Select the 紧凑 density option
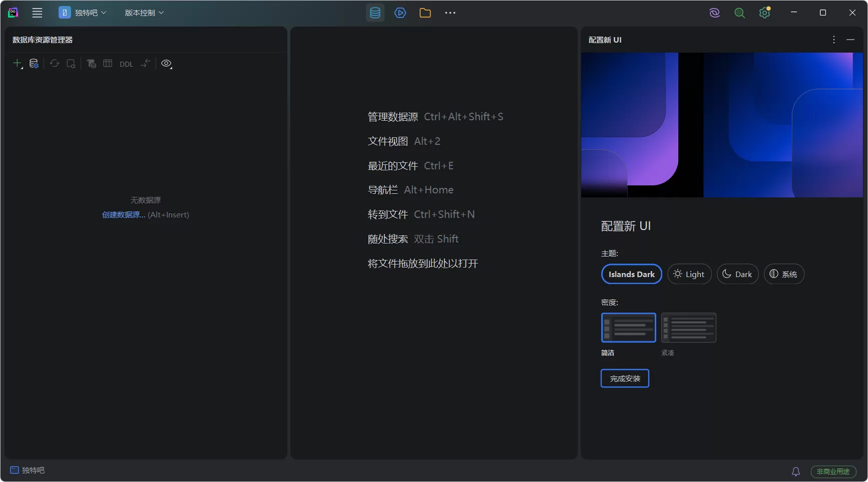The image size is (868, 482). [x=689, y=328]
